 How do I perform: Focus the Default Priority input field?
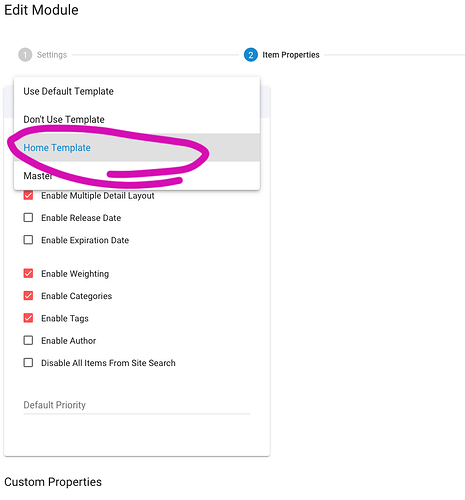tap(137, 405)
